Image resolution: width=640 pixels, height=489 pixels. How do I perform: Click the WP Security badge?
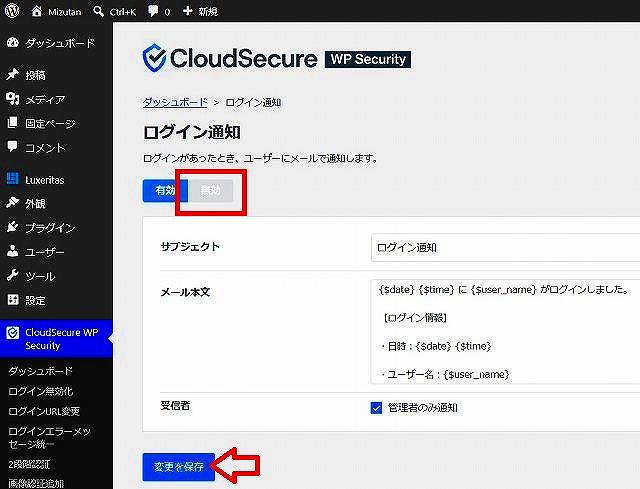tap(368, 59)
